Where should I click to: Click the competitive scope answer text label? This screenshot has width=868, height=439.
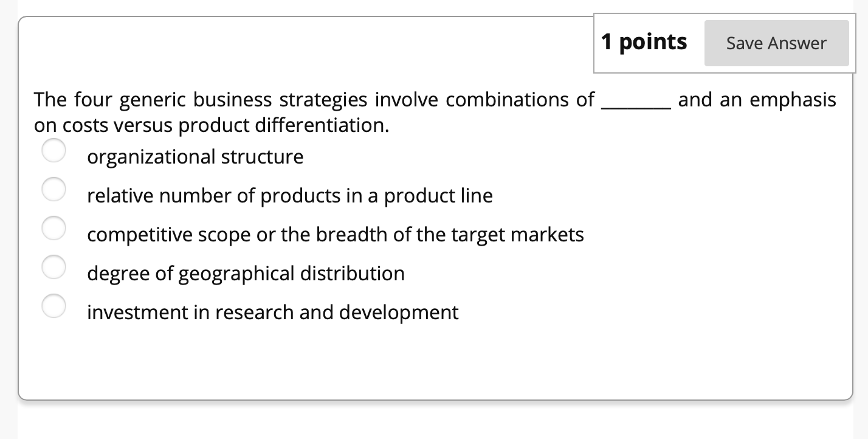[x=336, y=234]
